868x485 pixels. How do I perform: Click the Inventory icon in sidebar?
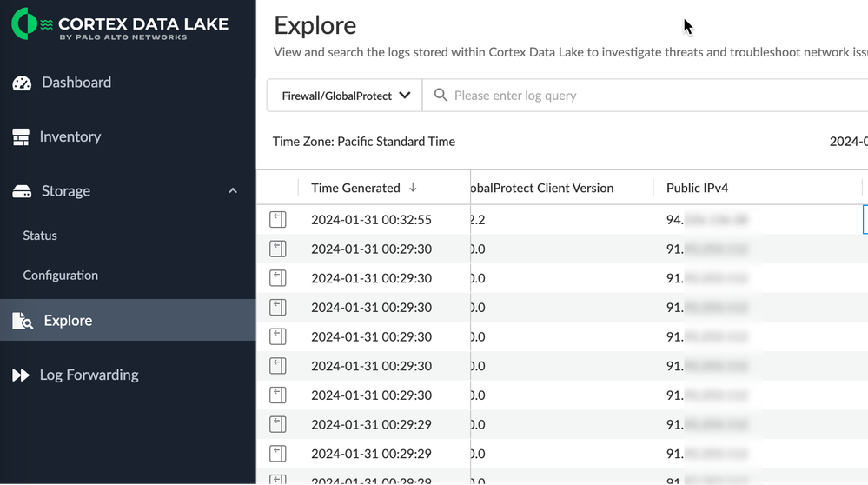(x=21, y=137)
